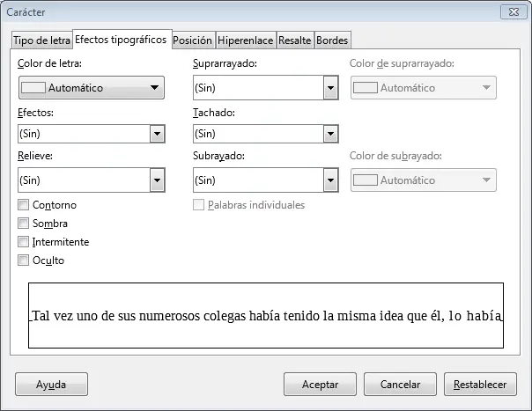532x411 pixels.
Task: Go to the Hiperenlace tab
Action: click(246, 40)
